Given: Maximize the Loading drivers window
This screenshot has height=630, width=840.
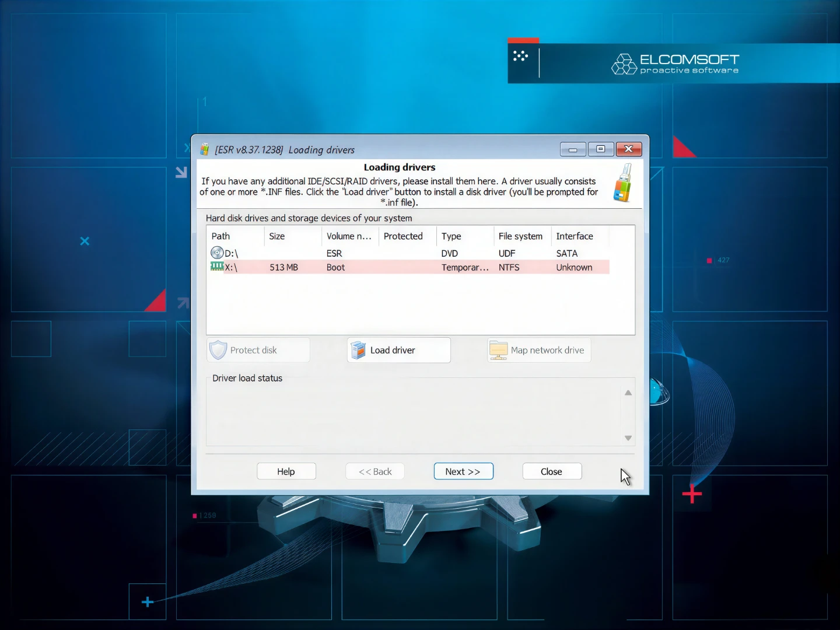Looking at the screenshot, I should click(600, 149).
